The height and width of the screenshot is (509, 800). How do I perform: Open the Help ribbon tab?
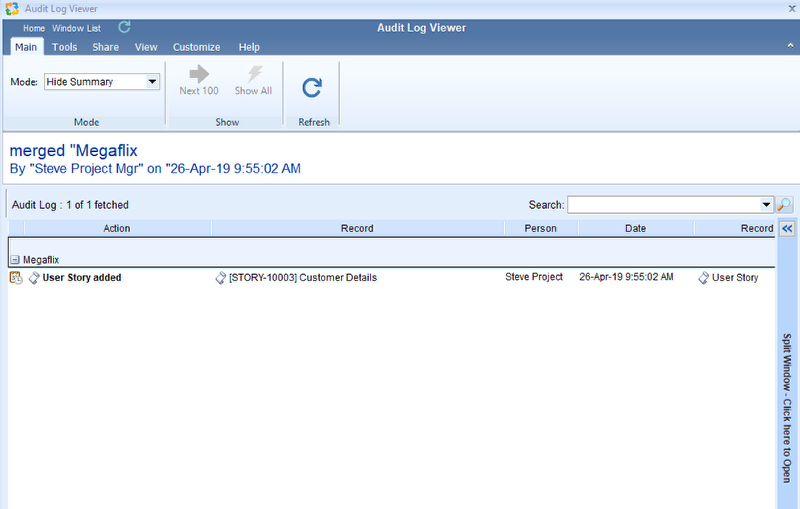pyautogui.click(x=249, y=47)
